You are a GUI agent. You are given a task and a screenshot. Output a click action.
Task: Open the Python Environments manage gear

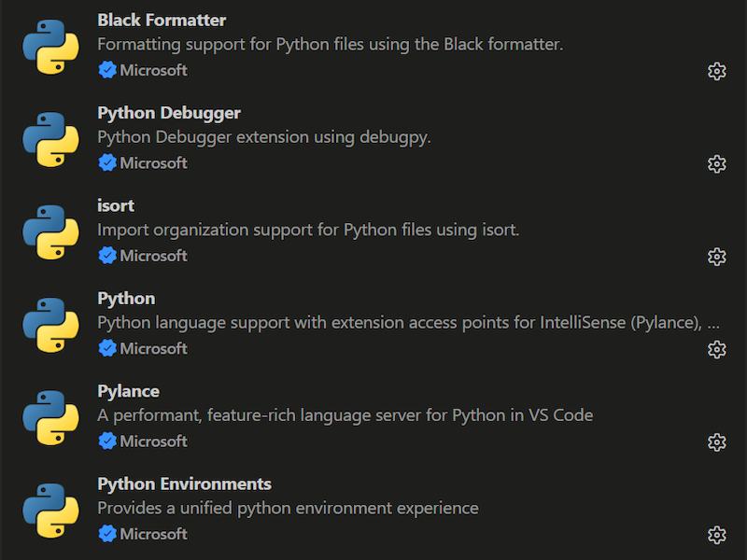pyautogui.click(x=716, y=535)
